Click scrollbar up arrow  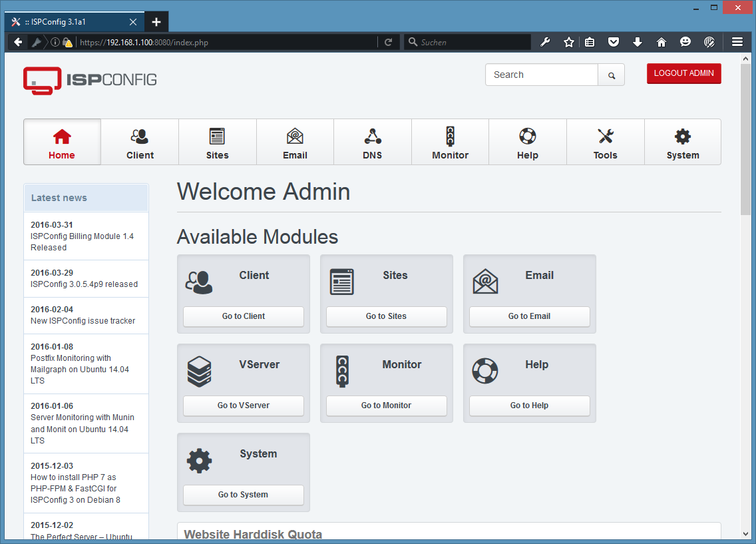tap(745, 59)
